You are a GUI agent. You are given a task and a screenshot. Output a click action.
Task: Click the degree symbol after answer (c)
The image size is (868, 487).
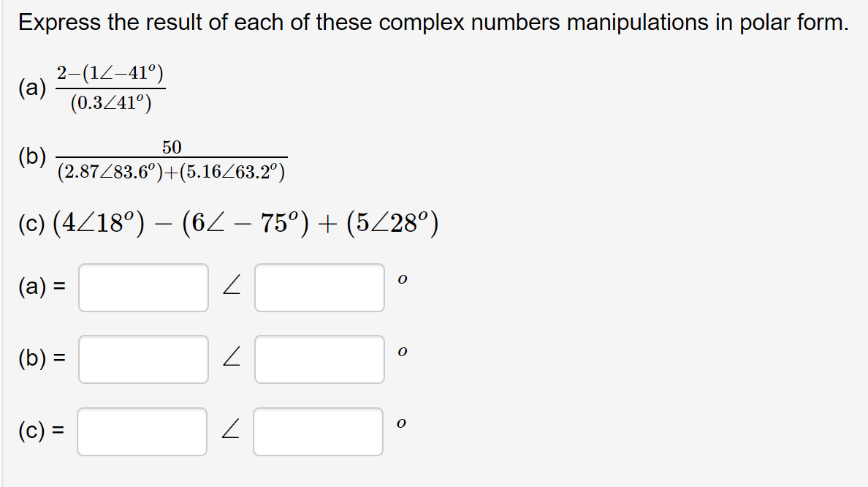tap(401, 423)
